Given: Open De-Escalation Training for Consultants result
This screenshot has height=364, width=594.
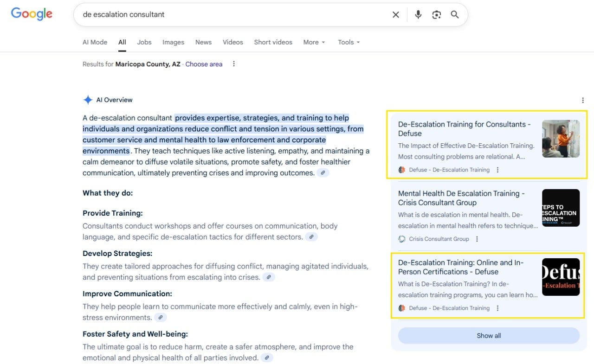Looking at the screenshot, I should 464,129.
